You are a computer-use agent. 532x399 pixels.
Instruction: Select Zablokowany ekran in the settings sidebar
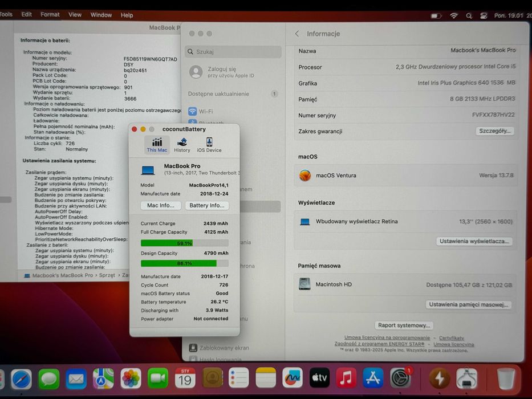pos(219,348)
